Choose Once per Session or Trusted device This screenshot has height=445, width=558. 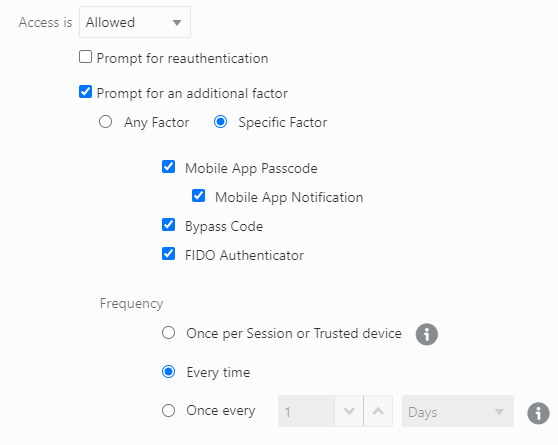coord(168,333)
